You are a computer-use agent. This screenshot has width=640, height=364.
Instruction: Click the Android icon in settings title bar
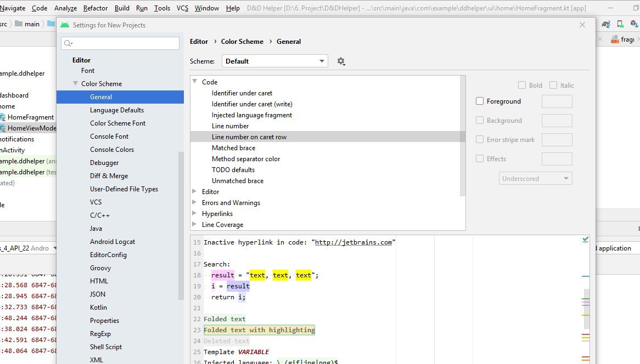(x=64, y=25)
